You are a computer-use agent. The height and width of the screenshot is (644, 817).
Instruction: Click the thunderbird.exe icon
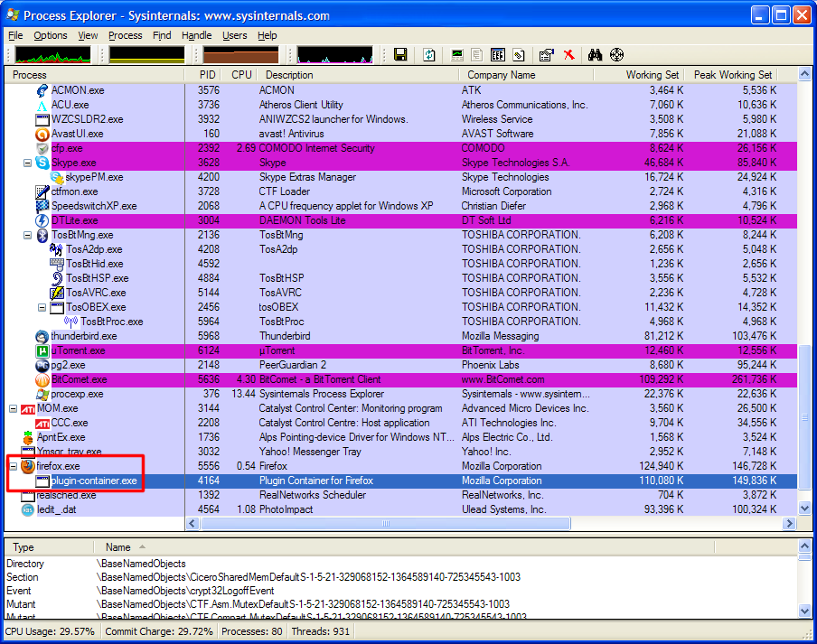[42, 336]
